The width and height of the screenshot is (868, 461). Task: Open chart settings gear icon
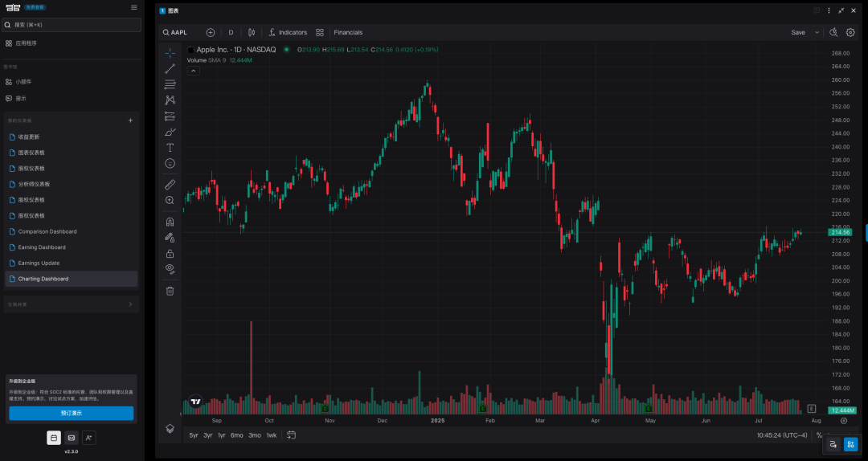click(850, 33)
